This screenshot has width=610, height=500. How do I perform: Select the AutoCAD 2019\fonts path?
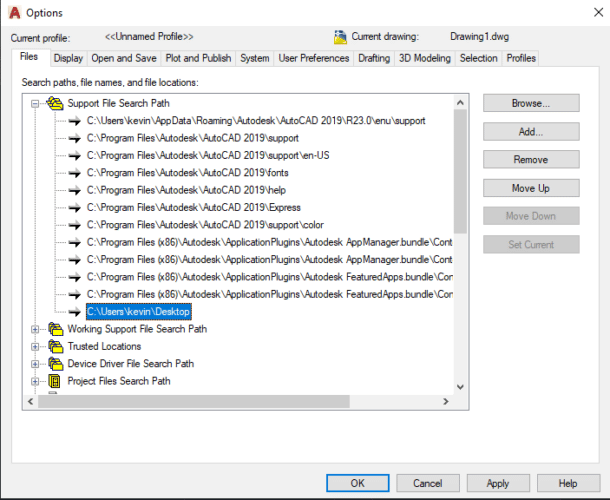coord(188,173)
